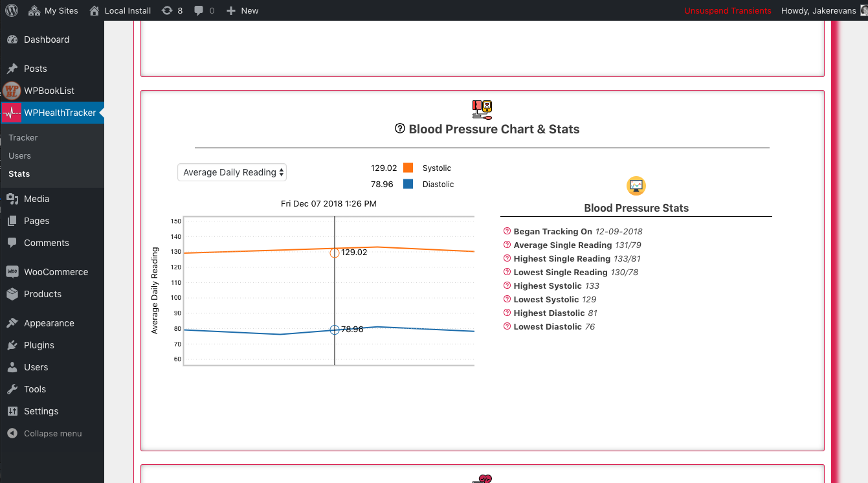This screenshot has height=483, width=868.
Task: Click the Local Install link text
Action: pyautogui.click(x=128, y=10)
